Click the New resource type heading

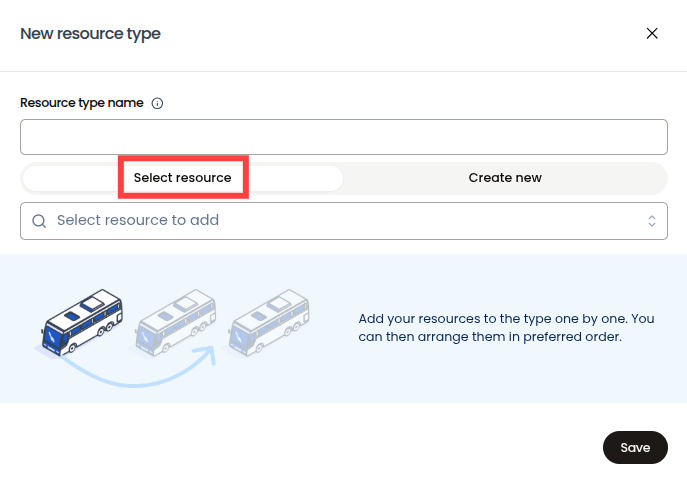click(x=90, y=34)
